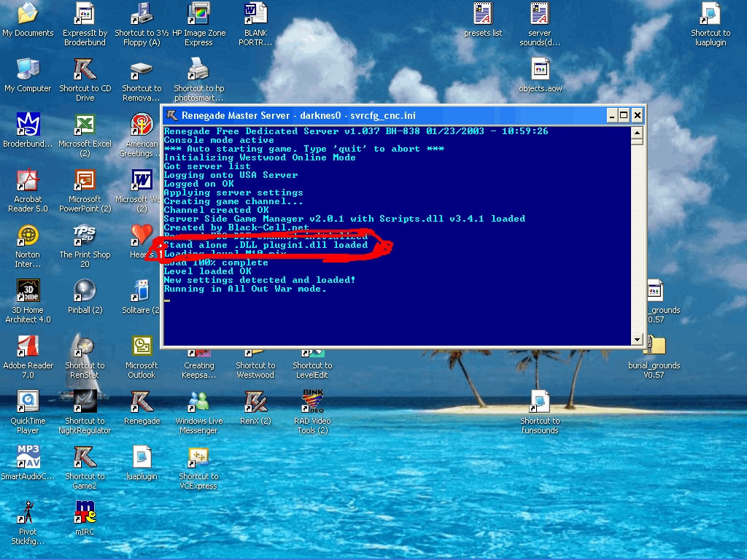This screenshot has height=560, width=747.
Task: Launch the RAD Video Tools shortcut
Action: point(312,402)
